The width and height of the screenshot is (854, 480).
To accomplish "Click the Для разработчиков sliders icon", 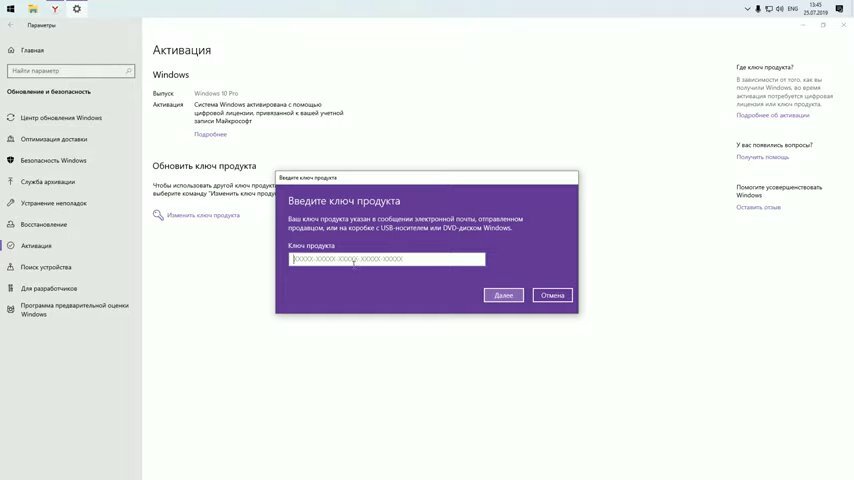I will tap(10, 288).
